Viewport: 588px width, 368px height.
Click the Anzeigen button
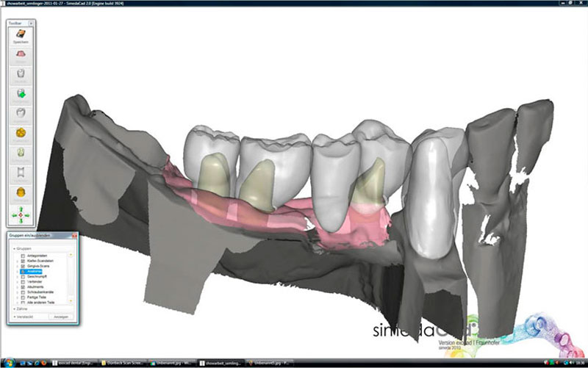tap(60, 317)
